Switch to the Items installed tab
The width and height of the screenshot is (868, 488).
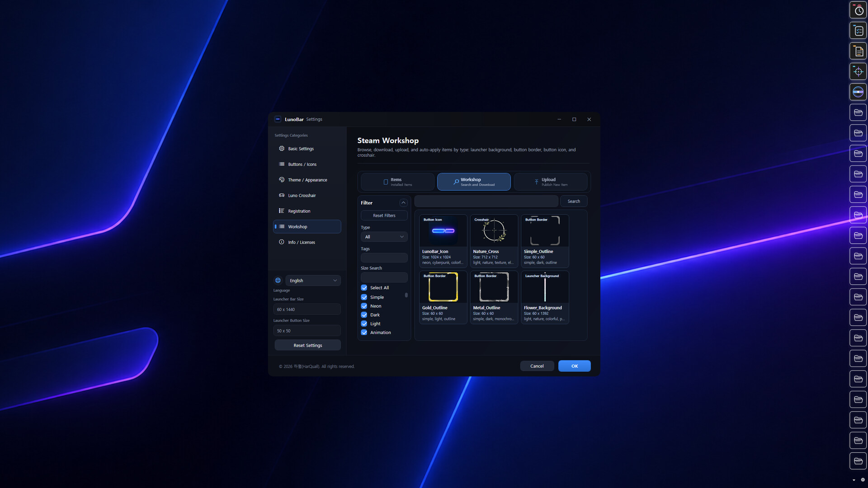pos(397,182)
